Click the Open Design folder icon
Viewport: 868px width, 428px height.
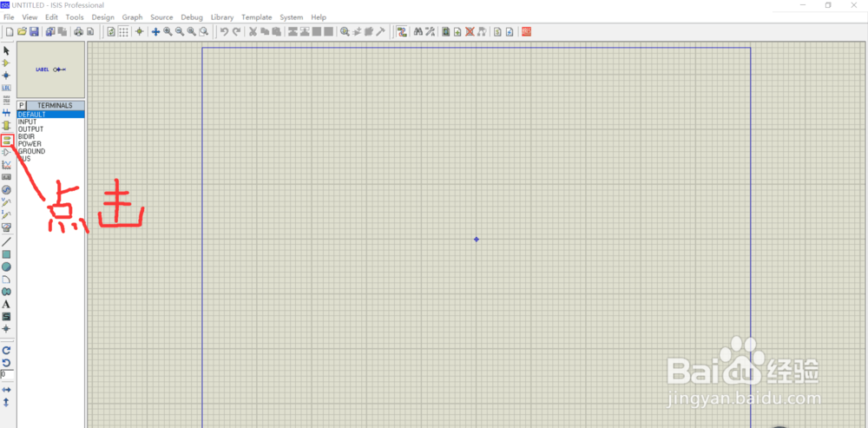22,32
